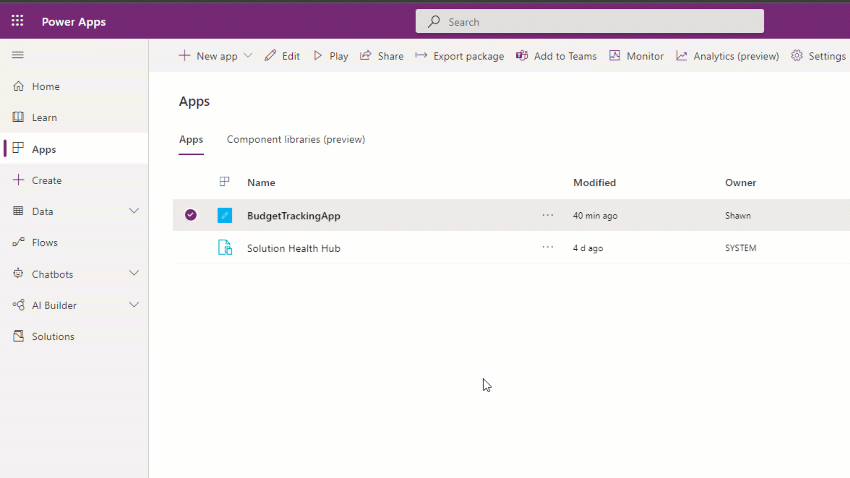Play the selected app
The width and height of the screenshot is (850, 478).
(331, 56)
